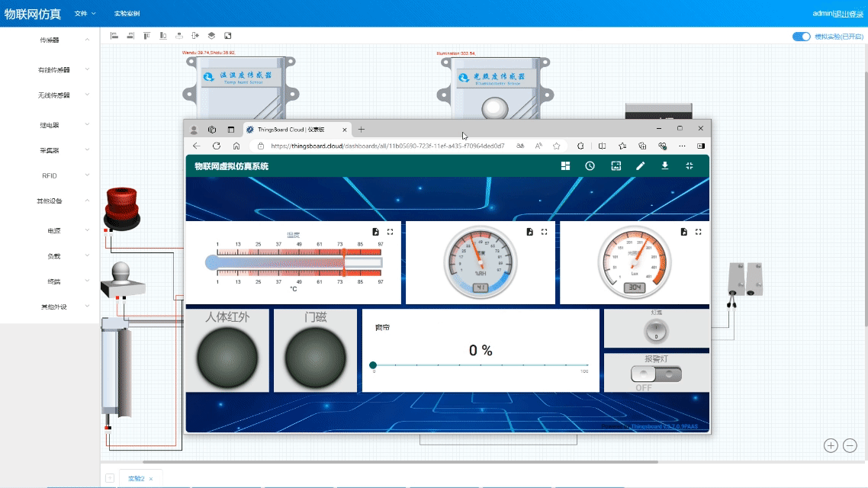Click the 窗帘 curtain slider handle
Viewport: 868px width, 488px height.
[373, 365]
